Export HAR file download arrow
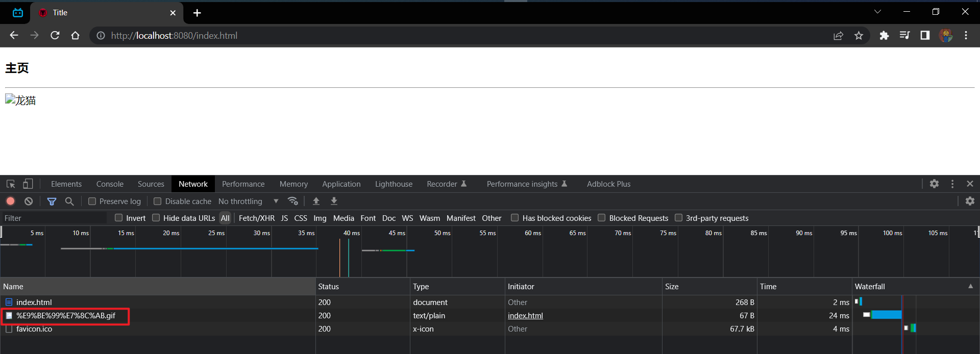This screenshot has width=980, height=354. pos(334,201)
